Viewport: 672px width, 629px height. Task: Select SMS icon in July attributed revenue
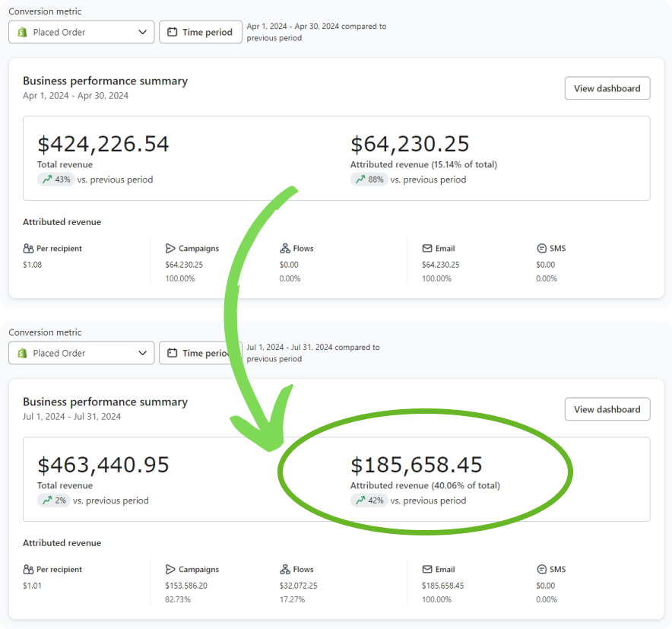542,570
